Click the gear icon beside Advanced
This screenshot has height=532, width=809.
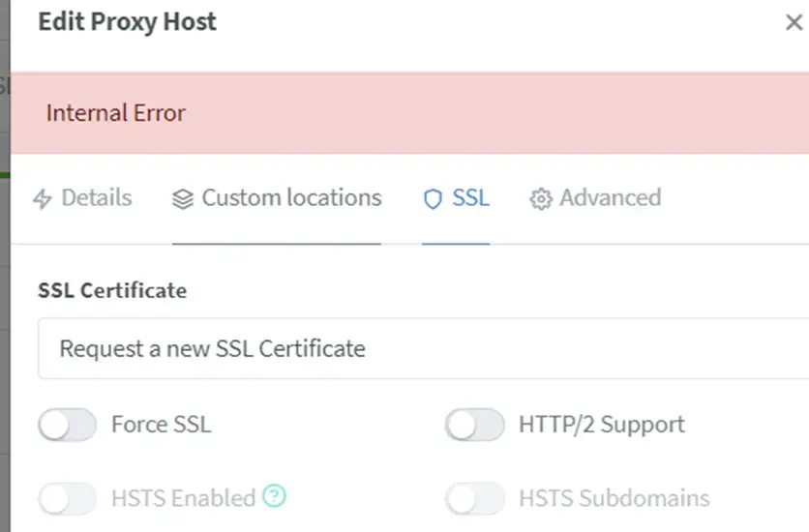click(540, 199)
